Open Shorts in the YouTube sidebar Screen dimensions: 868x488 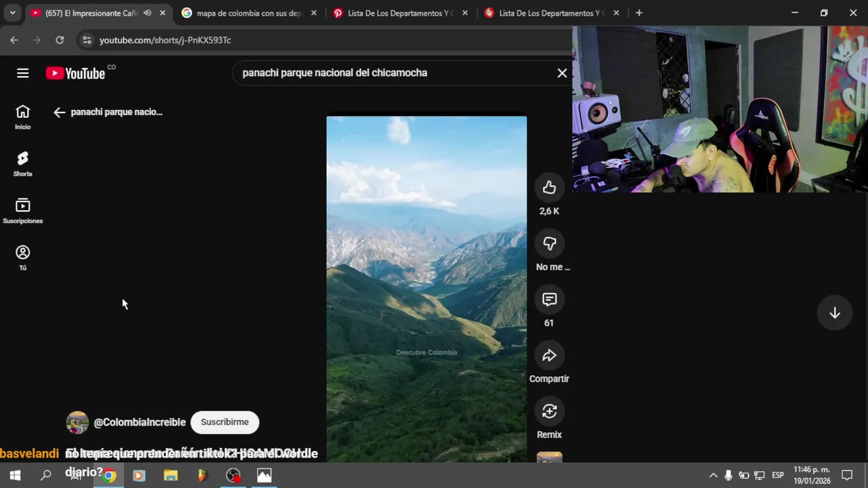point(22,163)
